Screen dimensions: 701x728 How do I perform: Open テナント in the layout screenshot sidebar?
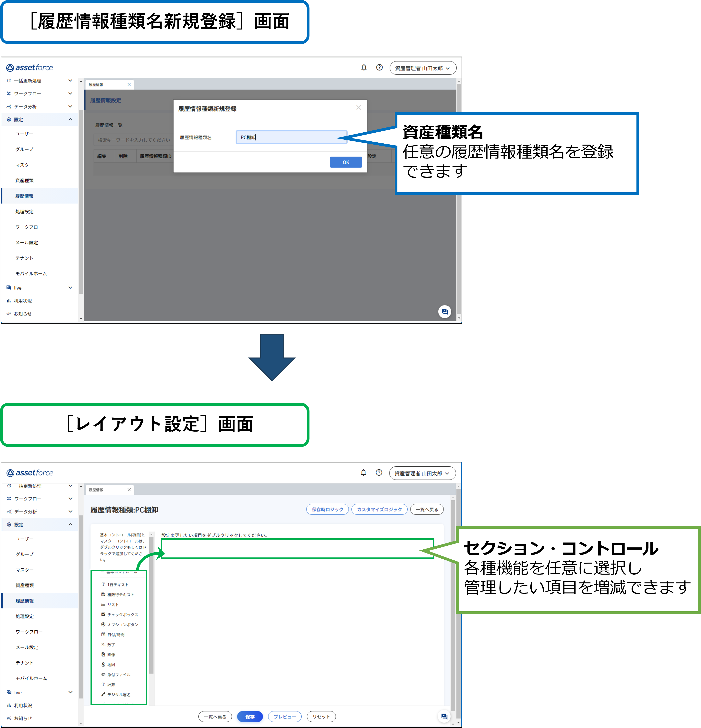[x=25, y=663]
